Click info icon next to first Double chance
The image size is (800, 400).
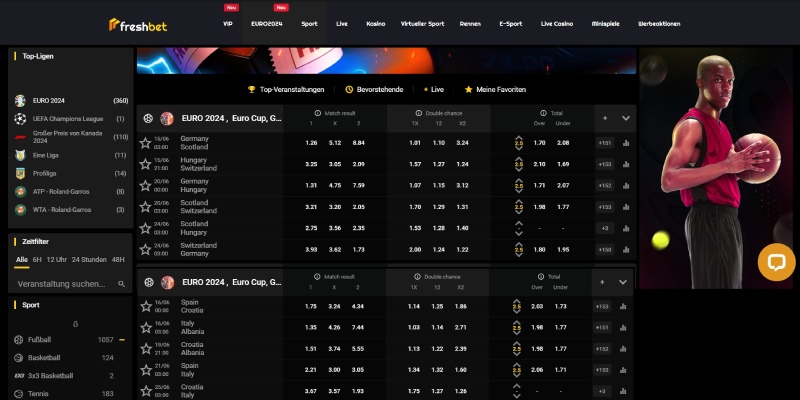418,113
